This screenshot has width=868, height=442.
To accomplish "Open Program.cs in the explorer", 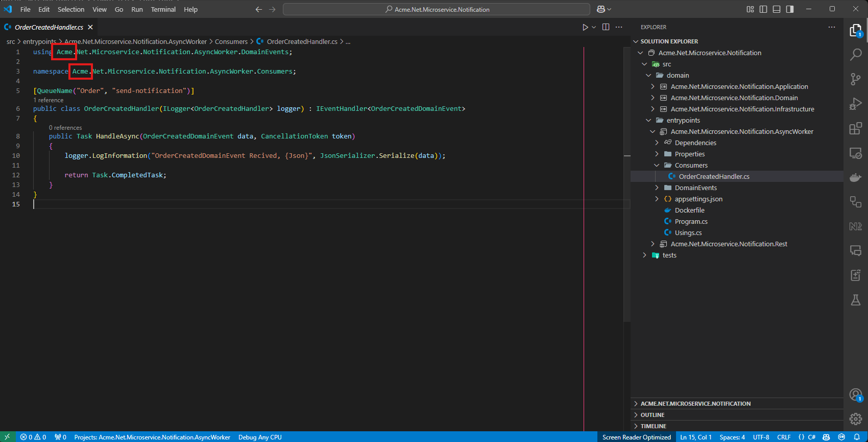I will [x=691, y=221].
